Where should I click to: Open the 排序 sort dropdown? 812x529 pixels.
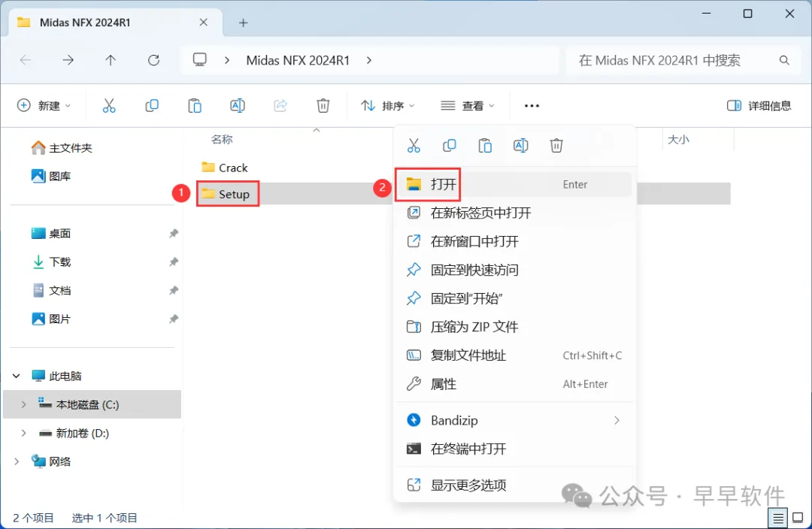[x=388, y=106]
